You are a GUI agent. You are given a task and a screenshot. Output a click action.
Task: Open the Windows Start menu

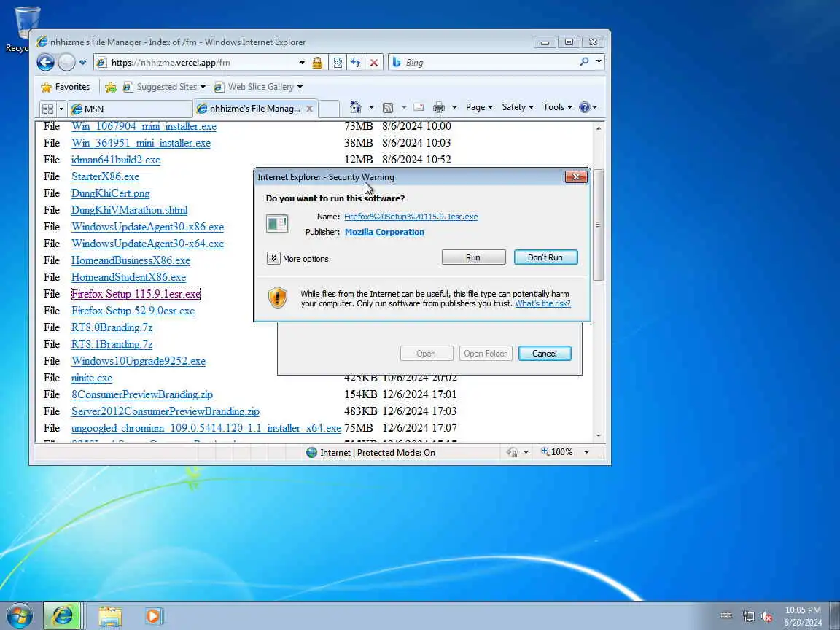19,615
